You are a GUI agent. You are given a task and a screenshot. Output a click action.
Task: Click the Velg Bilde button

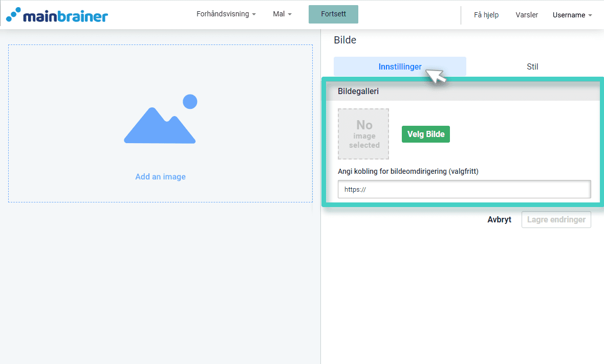[425, 134]
